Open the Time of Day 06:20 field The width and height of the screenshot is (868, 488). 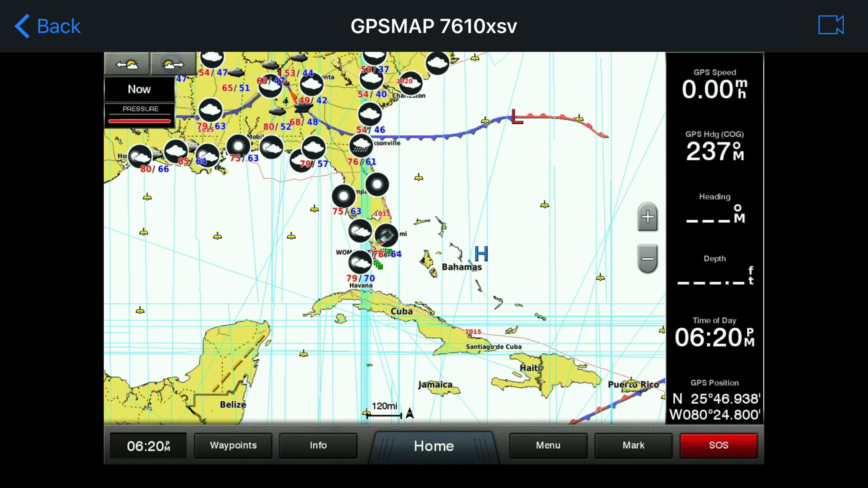(715, 333)
